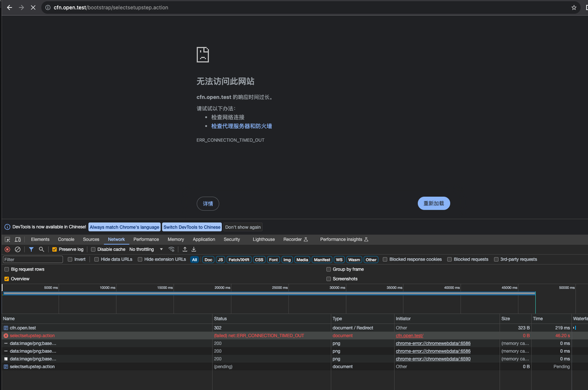
Task: Export HAR file with download arrow icon
Action: coord(194,249)
